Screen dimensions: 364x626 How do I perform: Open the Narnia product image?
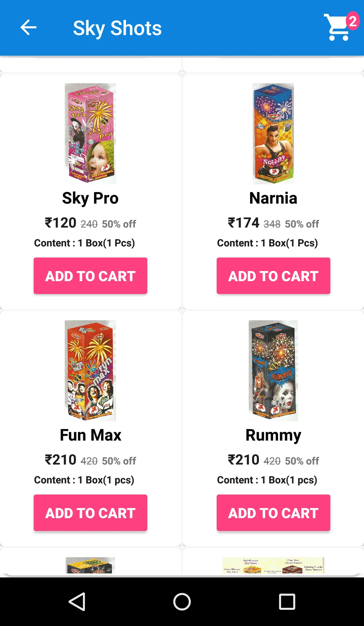273,133
